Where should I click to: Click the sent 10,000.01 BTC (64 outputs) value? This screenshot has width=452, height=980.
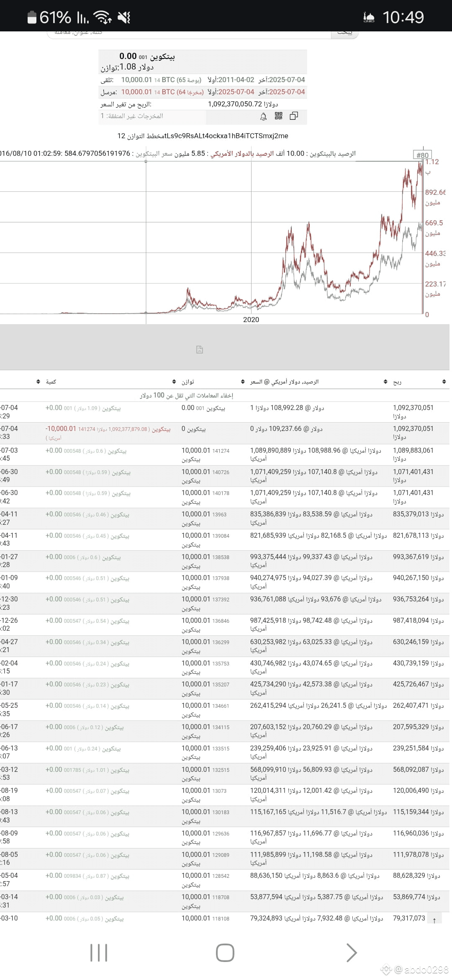click(x=162, y=92)
